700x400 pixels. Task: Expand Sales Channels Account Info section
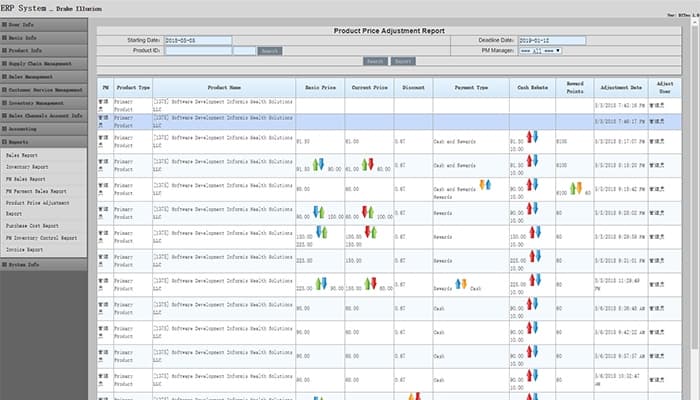point(44,116)
